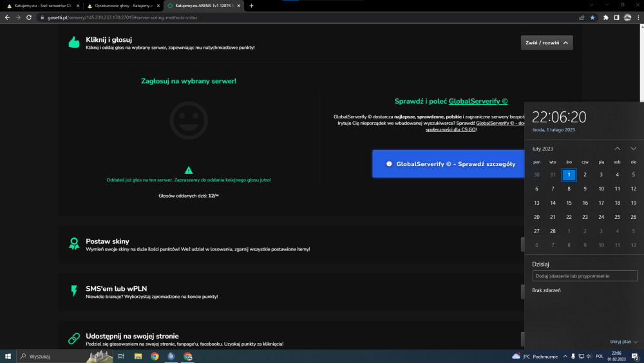This screenshot has height=363, width=644.
Task: Open the weather widget 3°C Pochmurnie
Action: click(x=535, y=357)
